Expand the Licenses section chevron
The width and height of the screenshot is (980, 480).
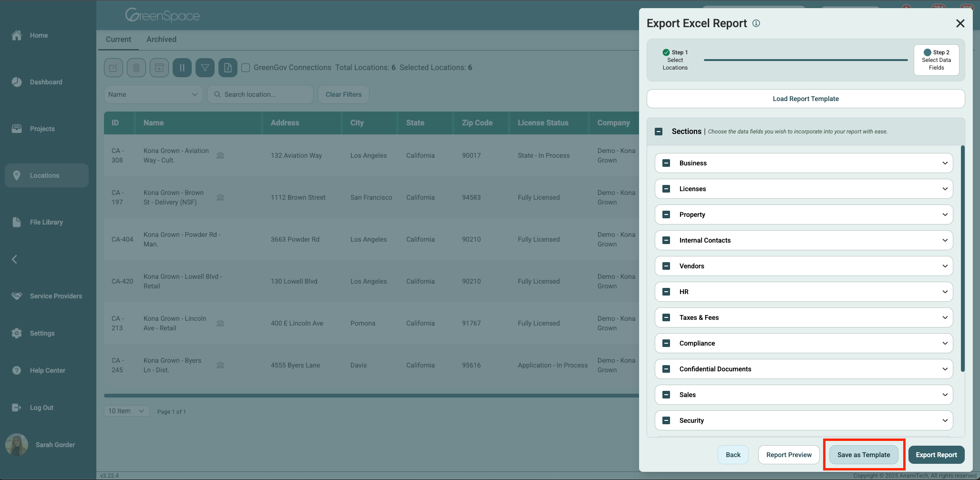[x=945, y=189]
